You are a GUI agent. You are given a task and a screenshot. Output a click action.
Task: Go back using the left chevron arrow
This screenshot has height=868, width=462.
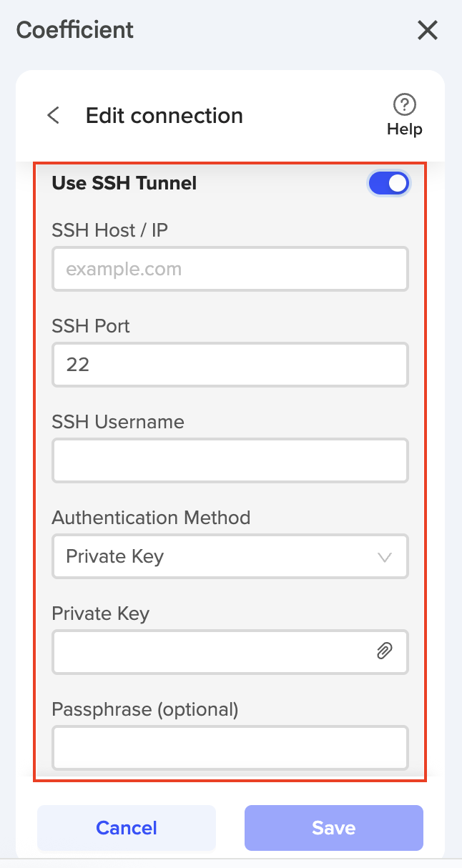coord(53,115)
